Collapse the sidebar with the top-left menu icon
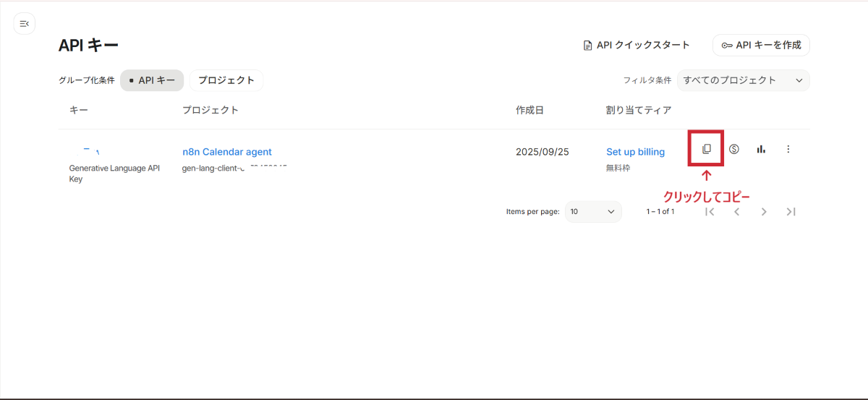The height and width of the screenshot is (400, 868). (x=24, y=24)
